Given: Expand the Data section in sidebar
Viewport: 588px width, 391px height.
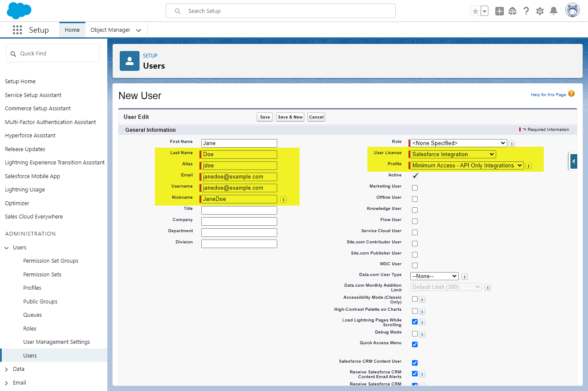Looking at the screenshot, I should [x=18, y=369].
